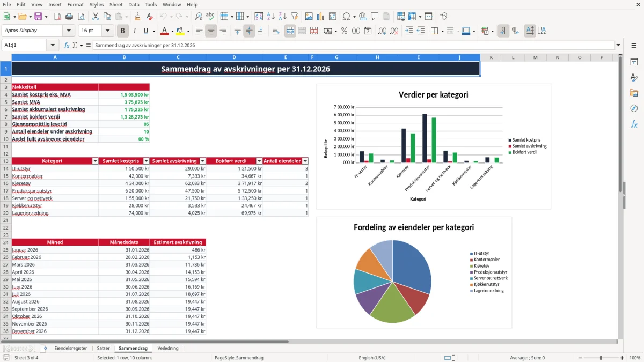
Task: Format as percent
Action: (344, 31)
